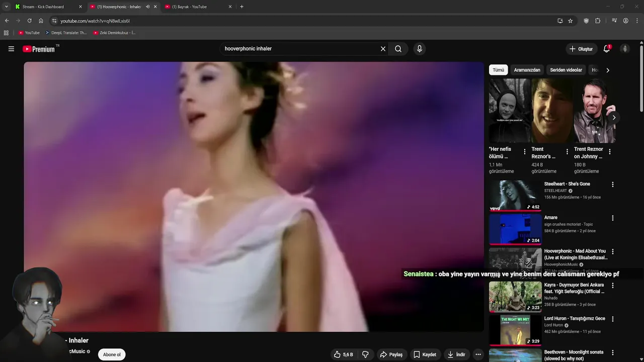Open Chrome three-dot menu

(x=637, y=21)
